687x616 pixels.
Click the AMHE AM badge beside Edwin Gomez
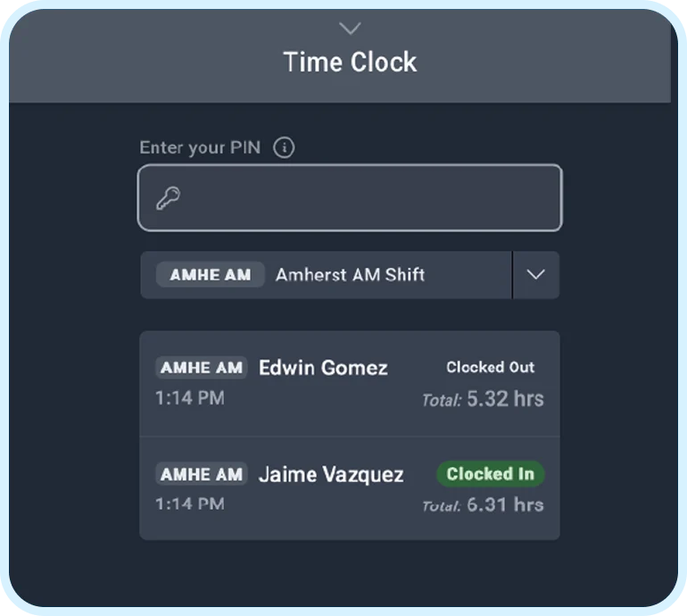[202, 368]
